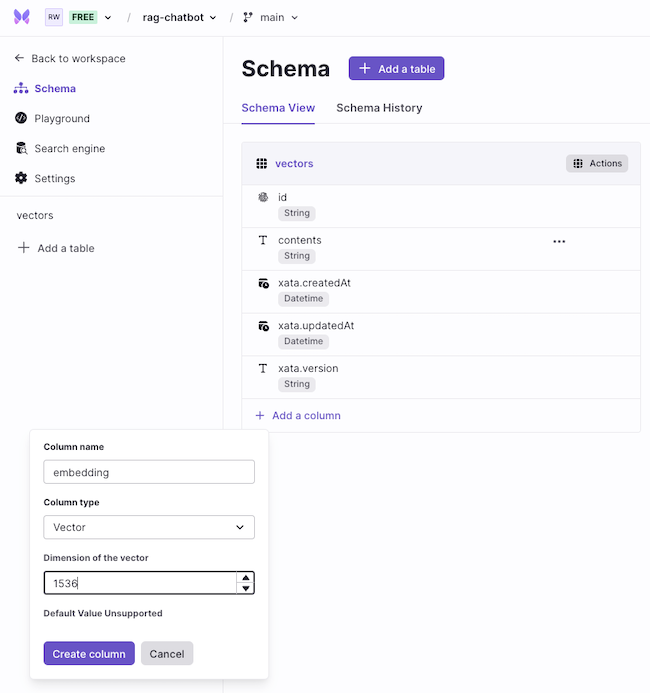Click the Create column button
Screen dimensions: 650x693
click(89, 653)
